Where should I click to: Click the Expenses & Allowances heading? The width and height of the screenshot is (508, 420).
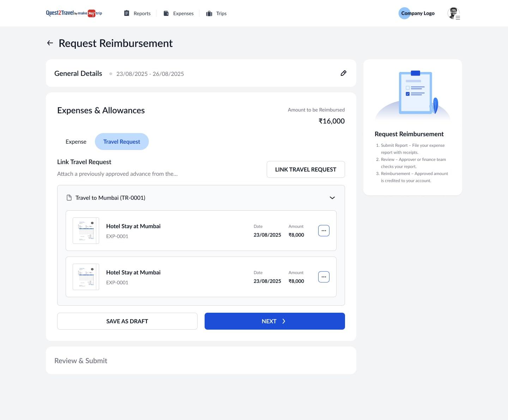point(101,110)
